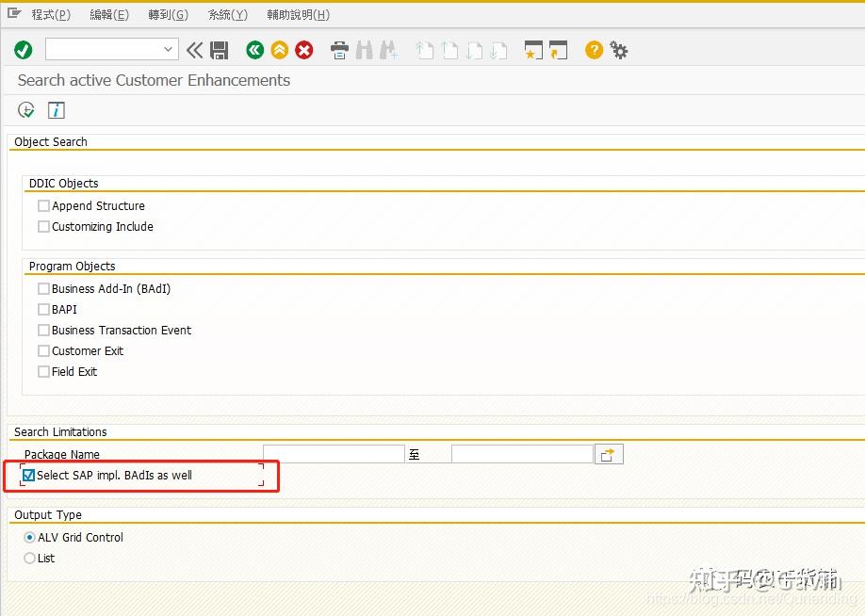Click the green Enter checkmark icon
This screenshot has width=865, height=616.
(x=23, y=50)
